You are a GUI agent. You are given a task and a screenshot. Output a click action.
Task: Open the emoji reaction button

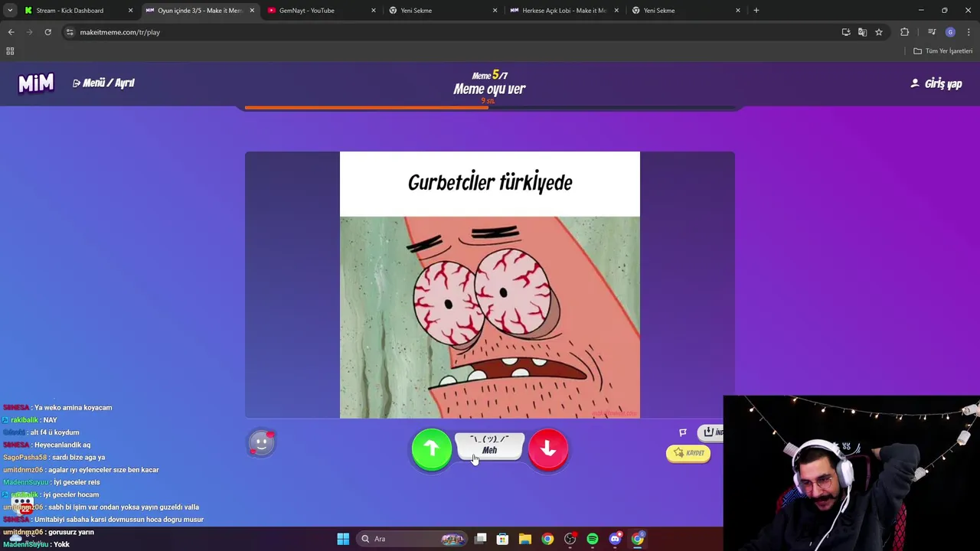tap(261, 442)
